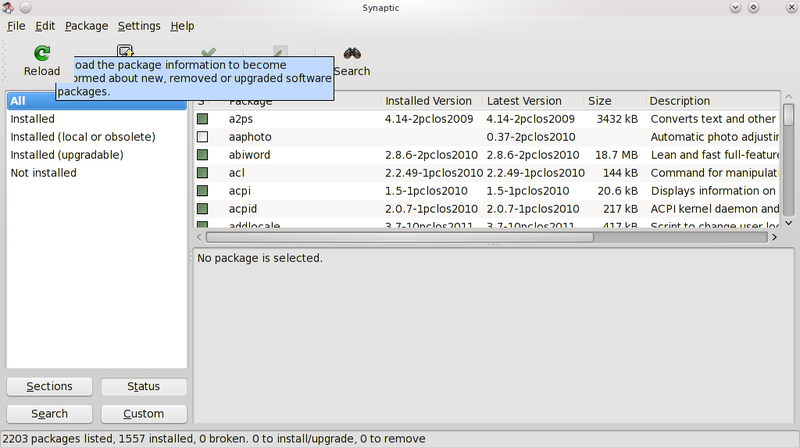Click the pin/sticky button in title bar
800x448 pixels.
(x=26, y=8)
